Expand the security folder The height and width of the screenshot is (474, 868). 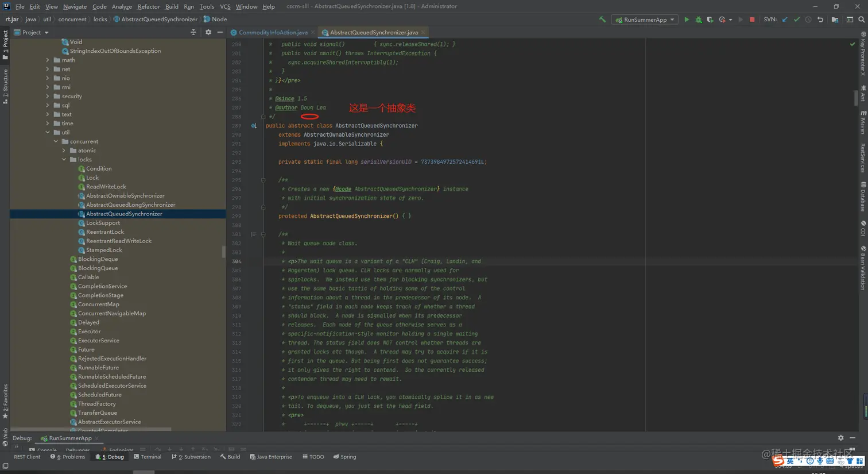click(x=48, y=97)
